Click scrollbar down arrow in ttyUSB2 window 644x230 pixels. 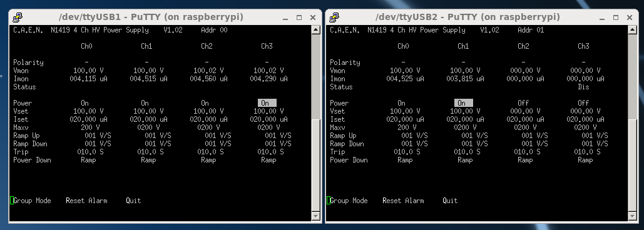point(632,216)
